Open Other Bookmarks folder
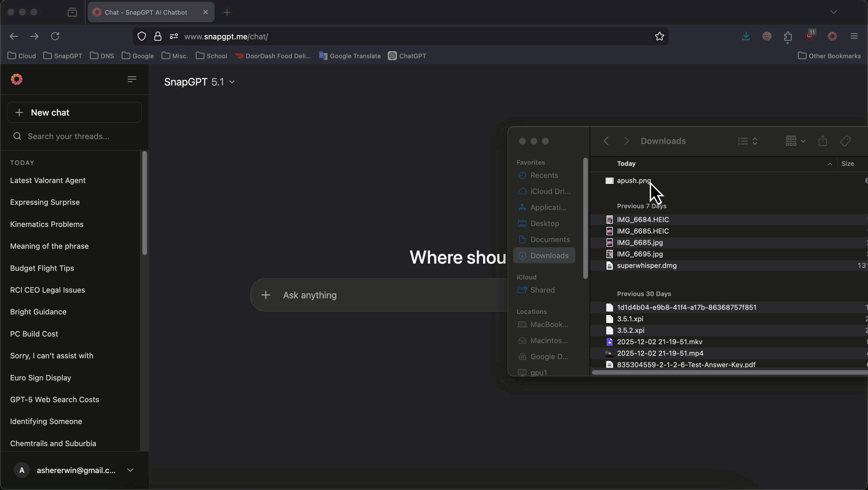The width and height of the screenshot is (868, 490). (829, 56)
